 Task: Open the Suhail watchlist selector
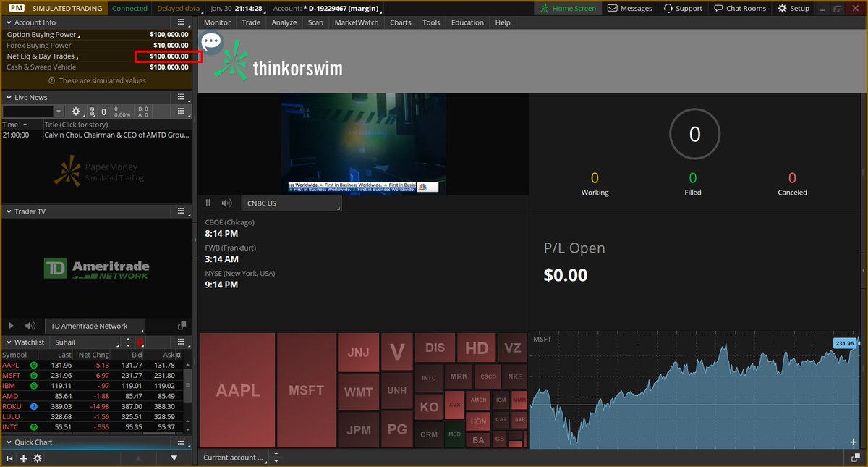[x=84, y=342]
